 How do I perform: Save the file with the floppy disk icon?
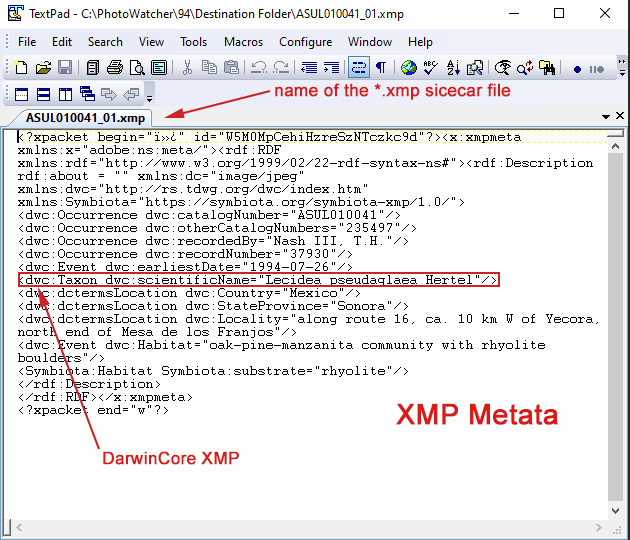pyautogui.click(x=65, y=68)
